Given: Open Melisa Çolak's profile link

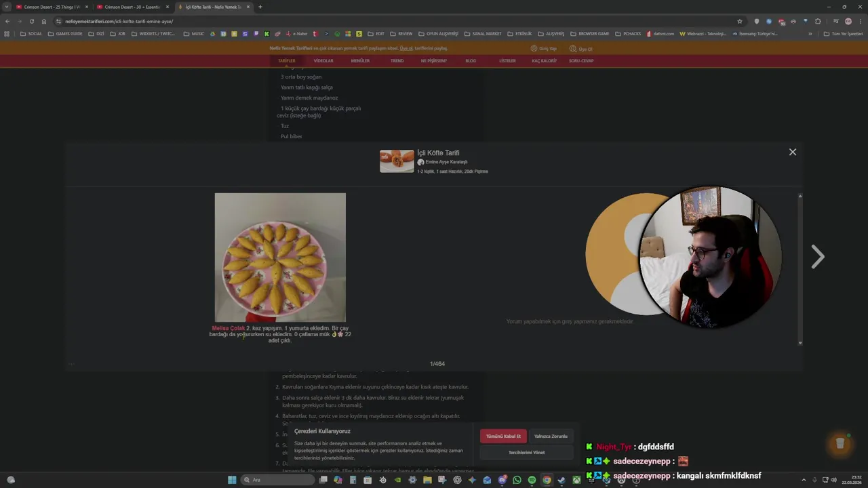Looking at the screenshot, I should pos(228,328).
